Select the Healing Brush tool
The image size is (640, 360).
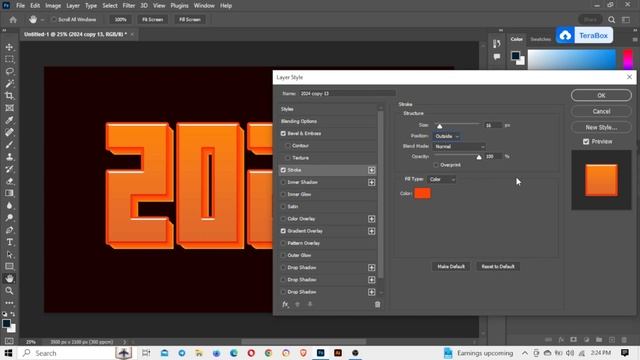click(x=9, y=132)
